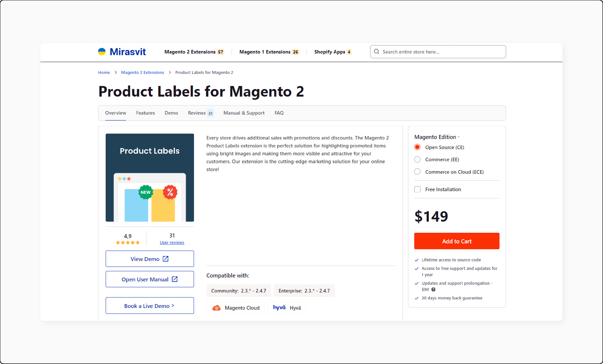Select Commerce on Cloud (ECE) edition

click(417, 172)
